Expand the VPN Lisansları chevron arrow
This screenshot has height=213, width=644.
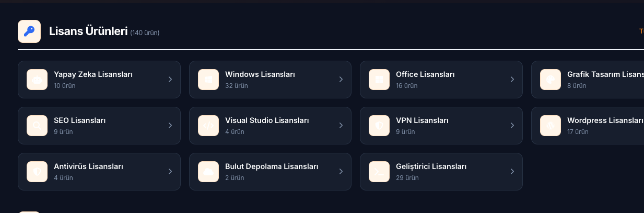pos(512,126)
